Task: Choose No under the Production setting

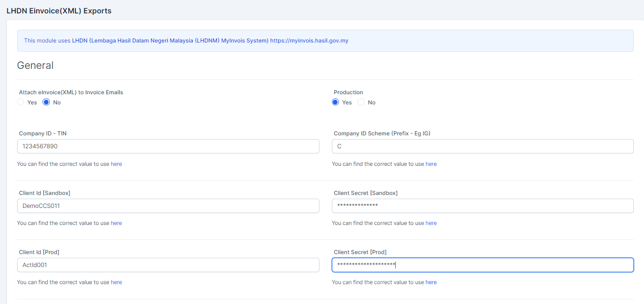Action: (361, 102)
